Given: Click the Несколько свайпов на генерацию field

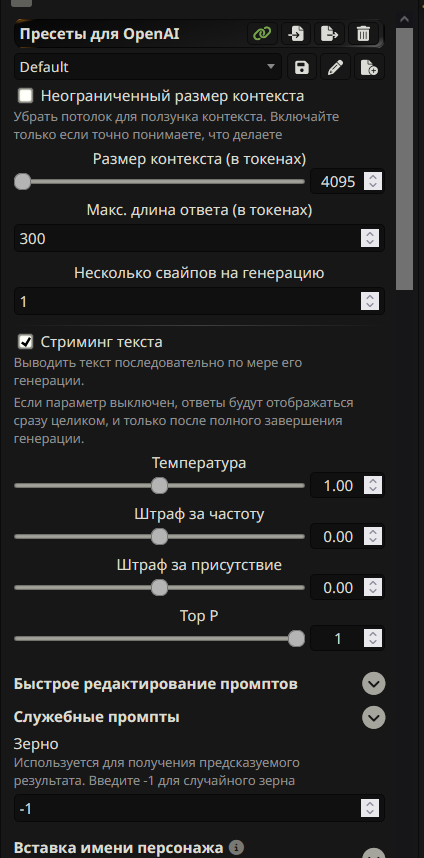Looking at the screenshot, I should pos(199,302).
